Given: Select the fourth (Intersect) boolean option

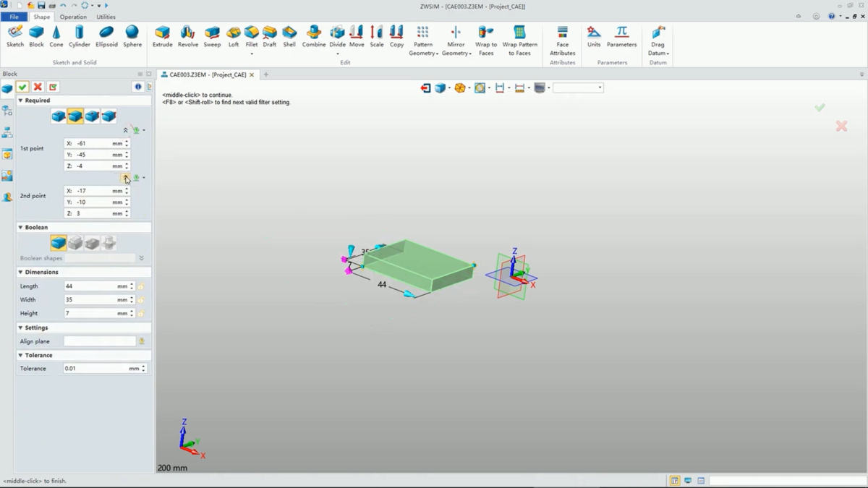Looking at the screenshot, I should (x=109, y=243).
